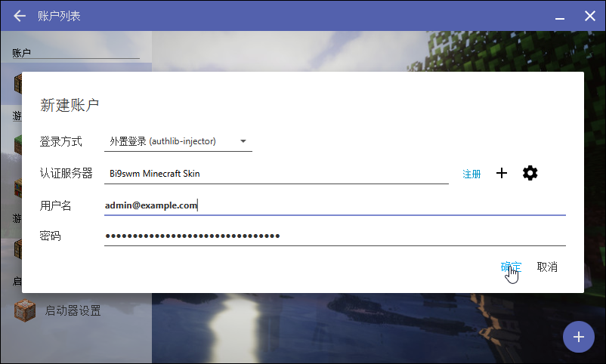Open 启动器设置 in the sidebar
Screen dimensions: 606x364
click(73, 310)
